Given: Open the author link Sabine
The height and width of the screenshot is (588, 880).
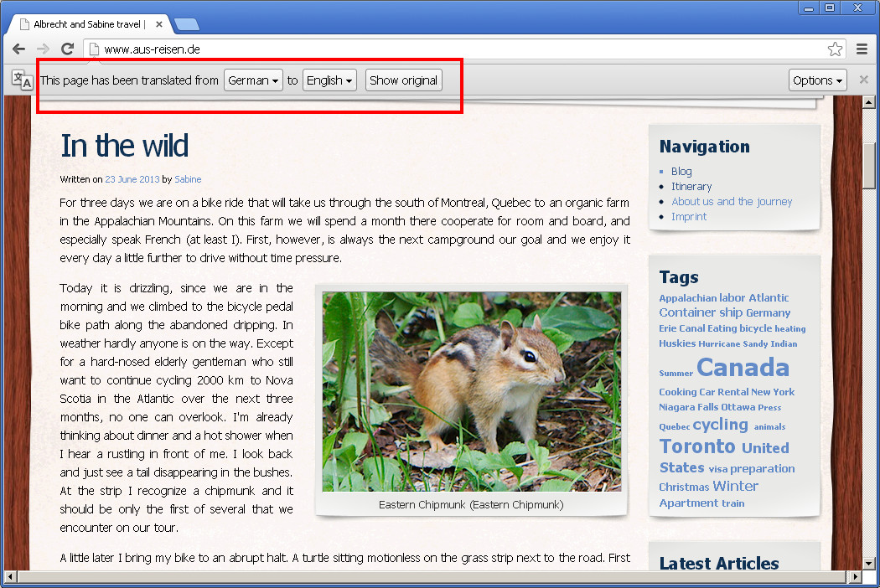Looking at the screenshot, I should (188, 179).
